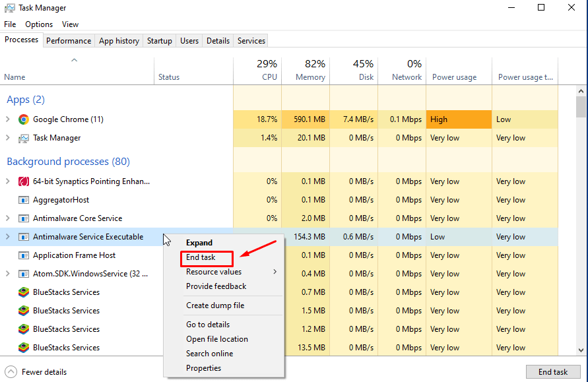588x382 pixels.
Task: Expand the Atom.SDK.WindowsService entry
Action: [x=8, y=274]
